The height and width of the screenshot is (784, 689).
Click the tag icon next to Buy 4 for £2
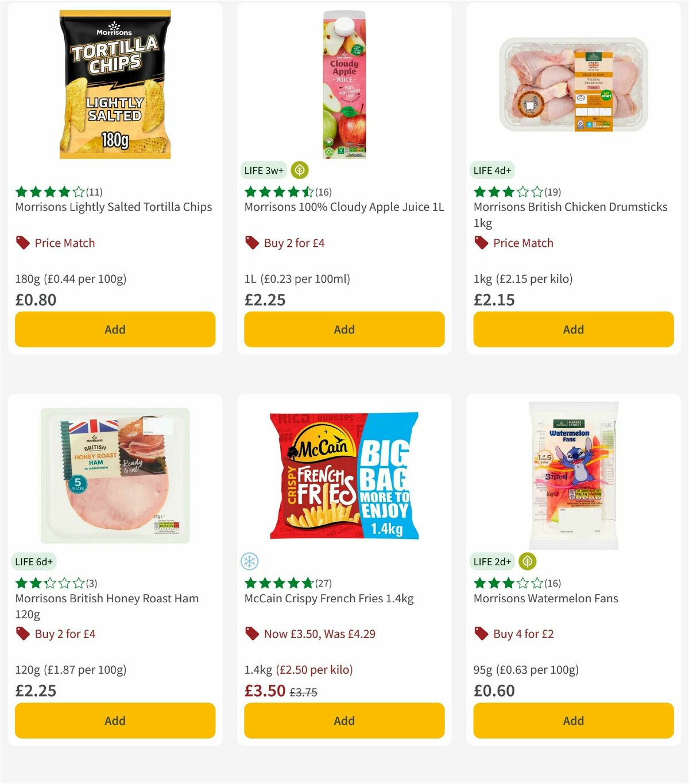[481, 634]
